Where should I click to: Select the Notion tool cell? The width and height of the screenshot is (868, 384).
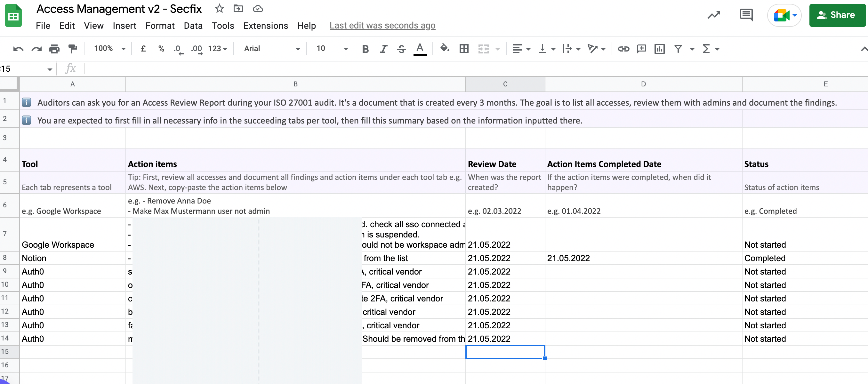tap(72, 258)
